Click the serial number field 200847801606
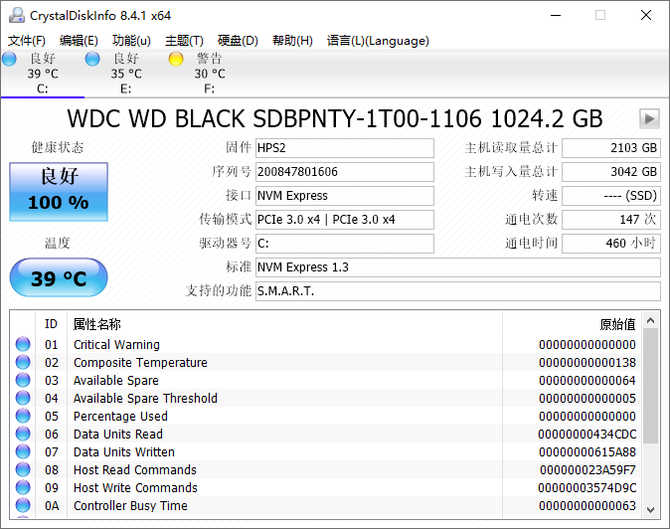Image resolution: width=670 pixels, height=529 pixels. click(345, 172)
